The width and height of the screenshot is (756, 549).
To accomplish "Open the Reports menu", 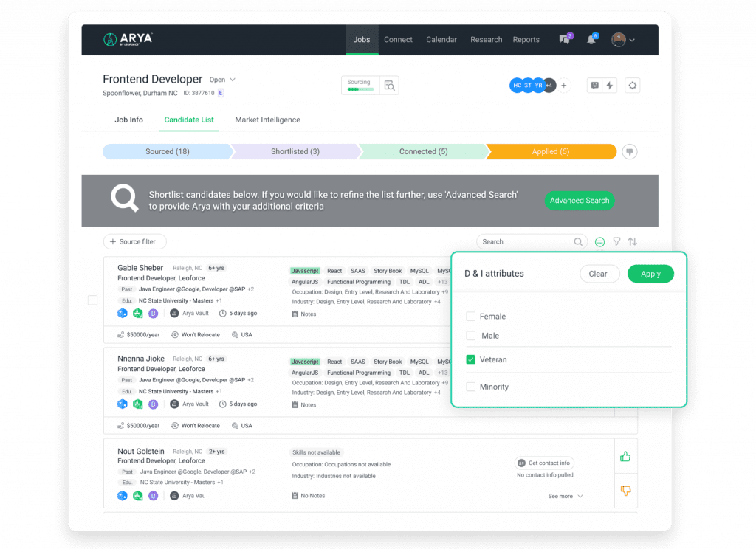I will 526,40.
